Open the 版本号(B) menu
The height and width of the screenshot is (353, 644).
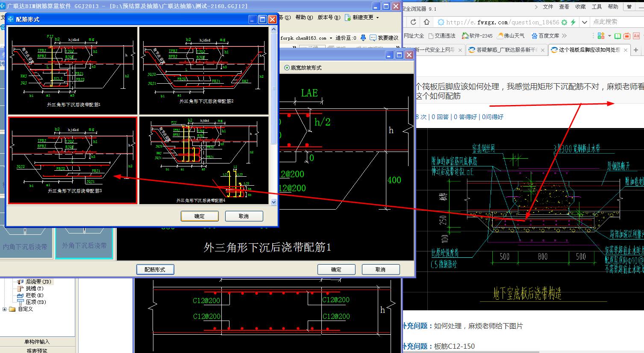[x=329, y=18]
